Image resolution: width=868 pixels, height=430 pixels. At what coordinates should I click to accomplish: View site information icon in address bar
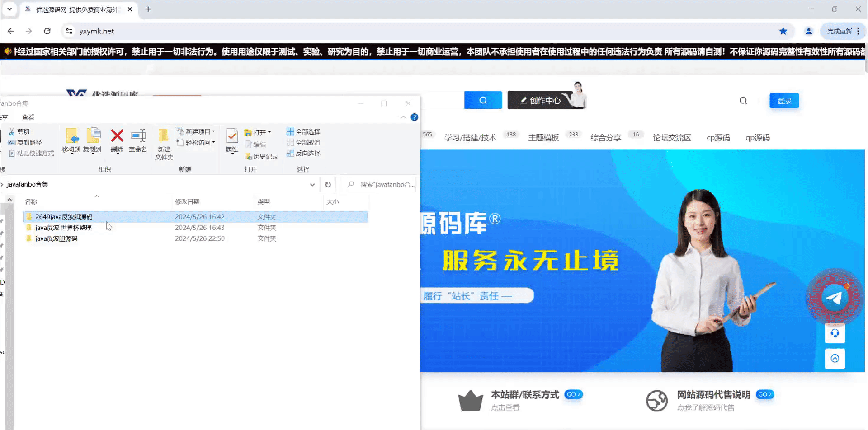pos(69,31)
